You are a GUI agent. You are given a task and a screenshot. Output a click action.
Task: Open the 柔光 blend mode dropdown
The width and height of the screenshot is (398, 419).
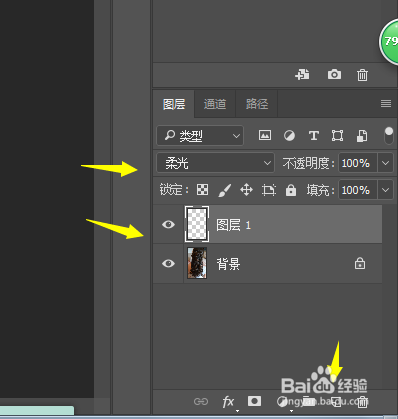tap(215, 163)
